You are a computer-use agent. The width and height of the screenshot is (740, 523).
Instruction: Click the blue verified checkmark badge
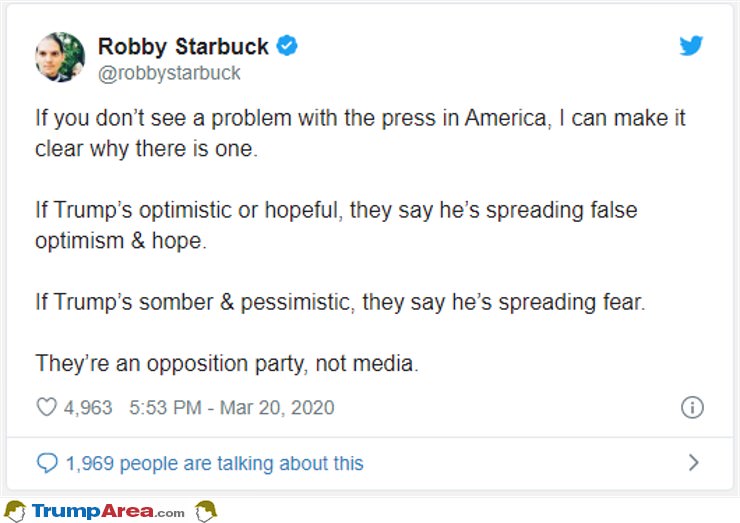point(286,46)
